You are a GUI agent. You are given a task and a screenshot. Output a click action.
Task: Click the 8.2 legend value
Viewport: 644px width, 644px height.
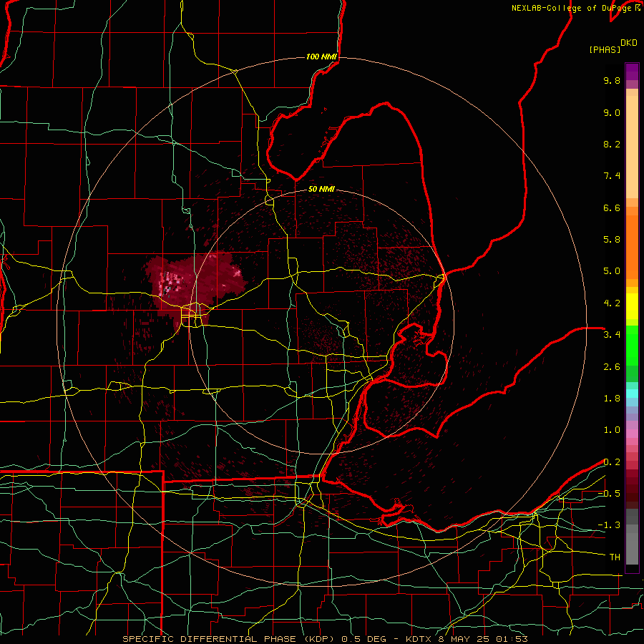pos(612,144)
